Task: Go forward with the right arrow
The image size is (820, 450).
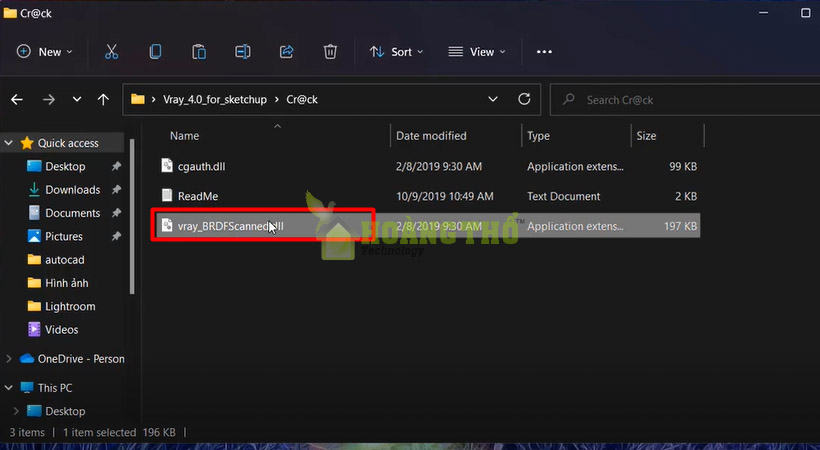Action: click(49, 99)
